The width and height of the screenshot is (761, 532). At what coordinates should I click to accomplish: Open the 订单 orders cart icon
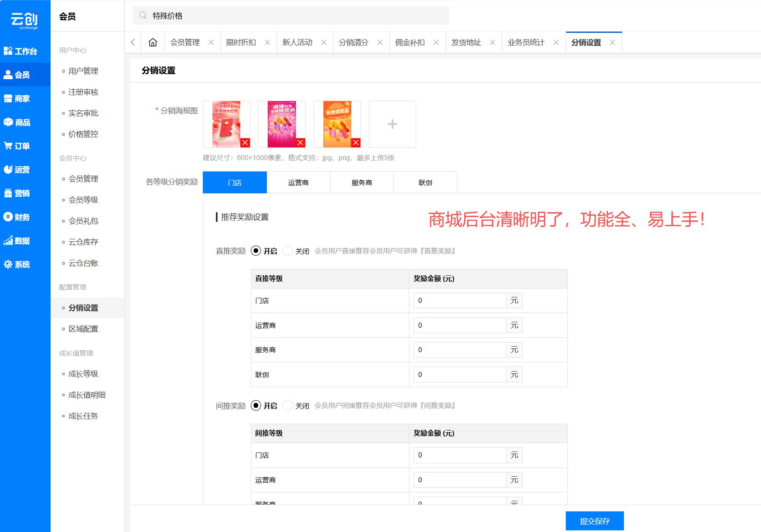click(x=8, y=146)
